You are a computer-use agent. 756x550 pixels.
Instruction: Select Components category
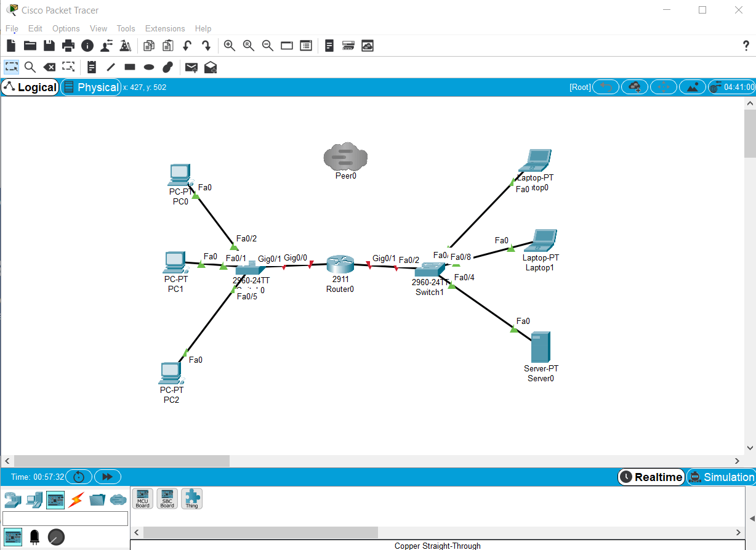pyautogui.click(x=55, y=499)
